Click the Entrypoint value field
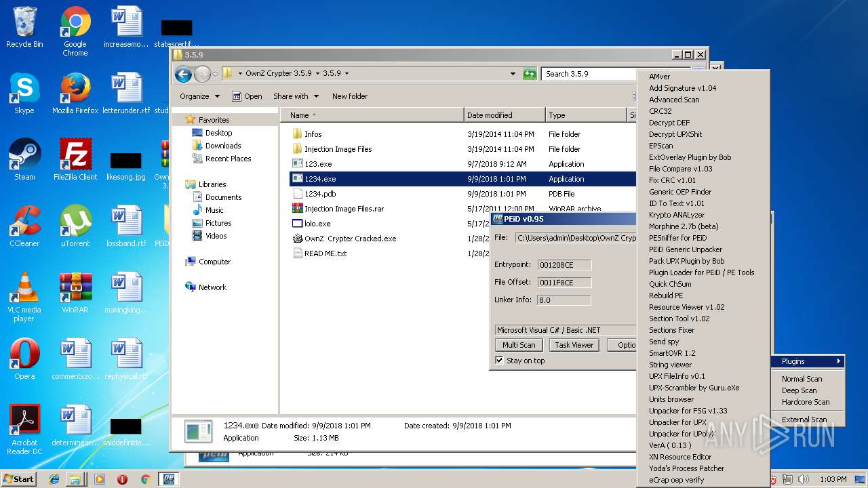 pos(564,265)
